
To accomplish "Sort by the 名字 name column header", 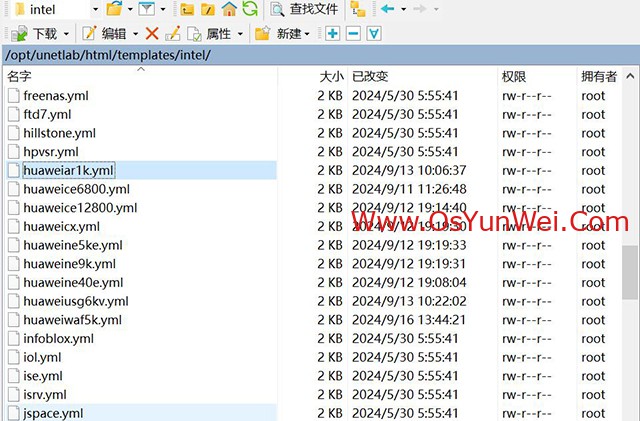I will [x=141, y=76].
